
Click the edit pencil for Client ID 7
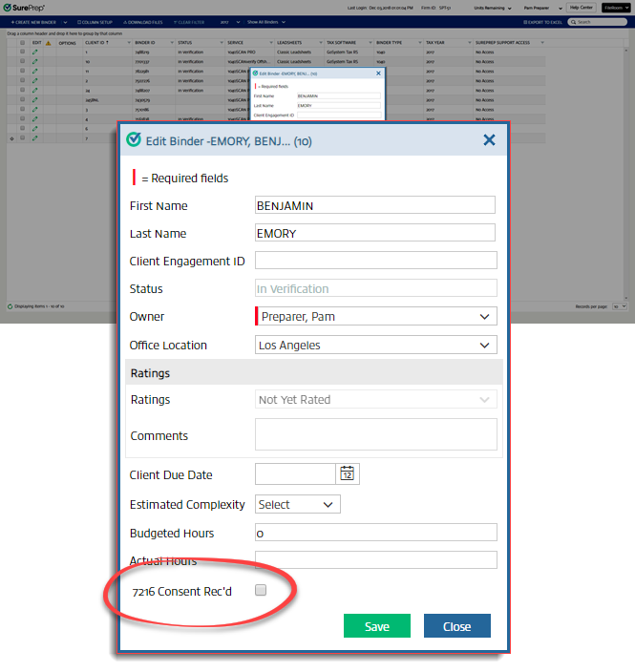pyautogui.click(x=35, y=138)
